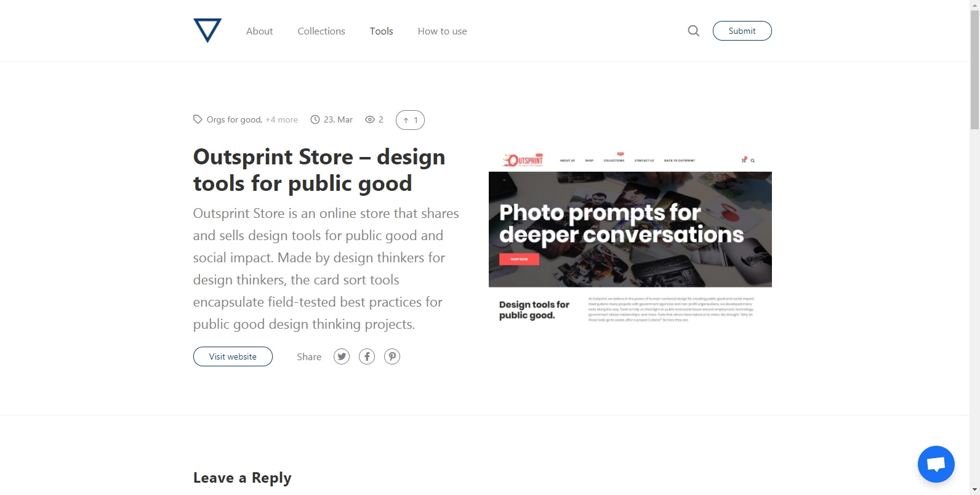This screenshot has width=980, height=495.
Task: Click the Share label text
Action: coord(309,356)
